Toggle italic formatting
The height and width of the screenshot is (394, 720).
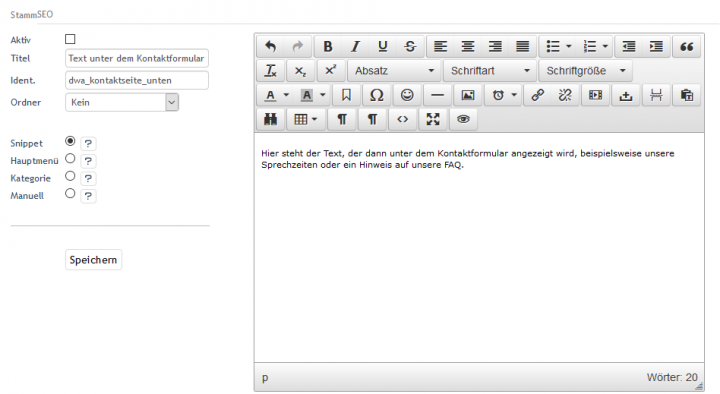[x=355, y=46]
